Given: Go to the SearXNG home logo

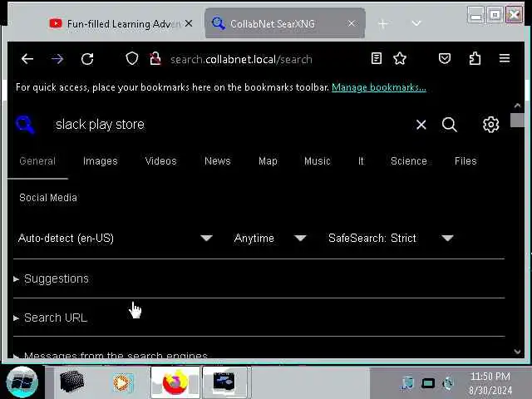Looking at the screenshot, I should (x=25, y=125).
